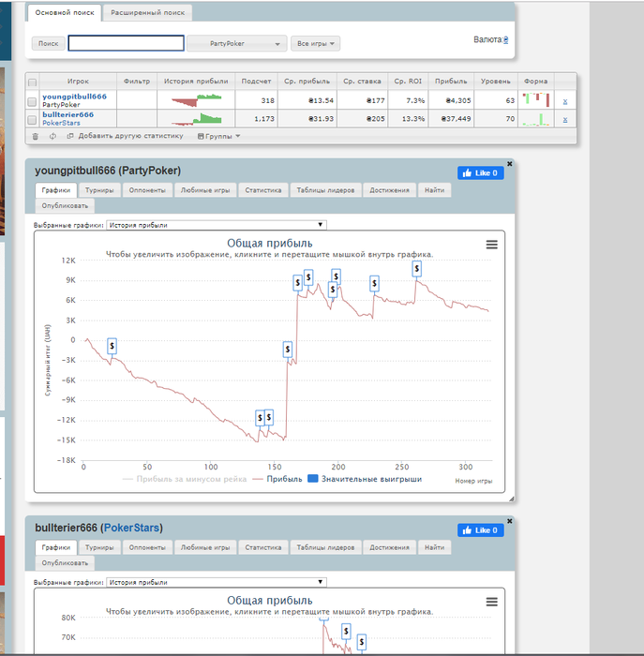
Task: Open 'Опубликовать' tab in bullterier666 panel
Action: (x=65, y=563)
